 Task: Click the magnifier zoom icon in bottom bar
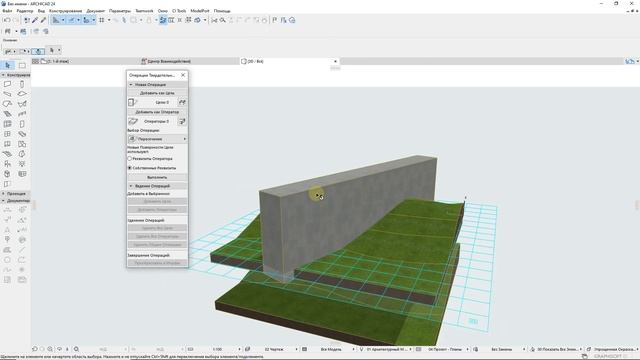pyautogui.click(x=76, y=349)
